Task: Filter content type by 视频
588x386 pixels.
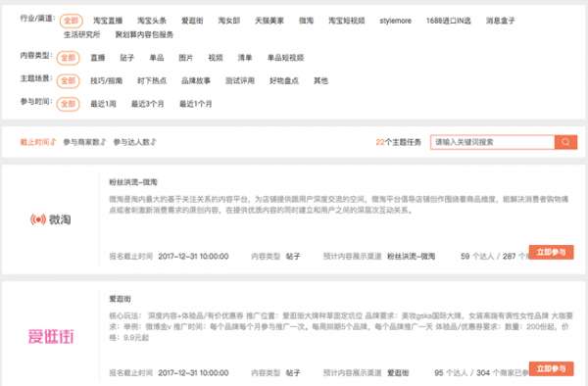Action: point(216,58)
